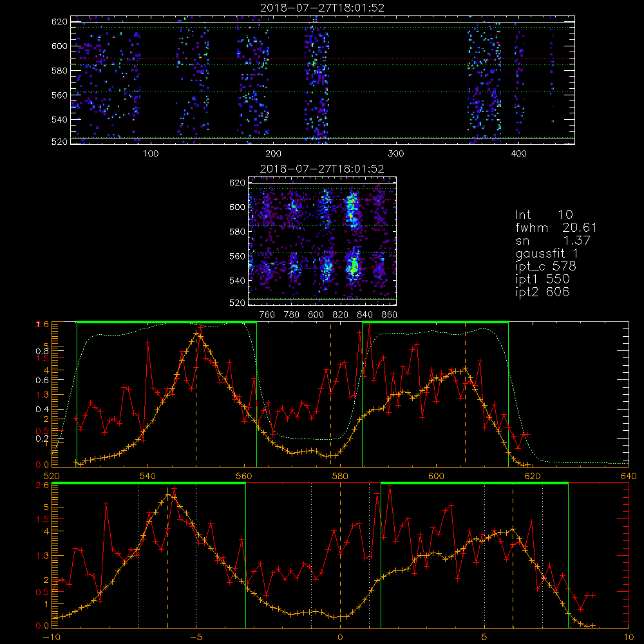
Task: Click y-axis label 540 on top spectrogram
Action: point(59,120)
